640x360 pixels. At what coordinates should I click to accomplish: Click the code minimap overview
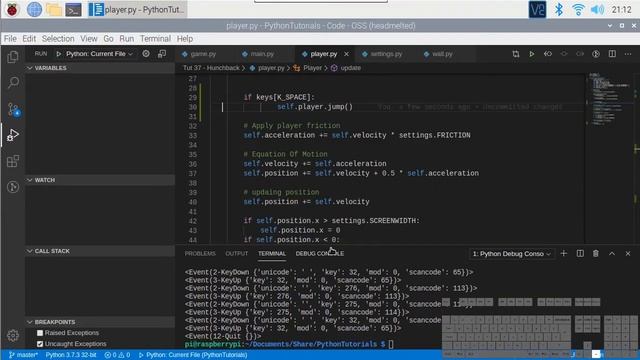610,99
